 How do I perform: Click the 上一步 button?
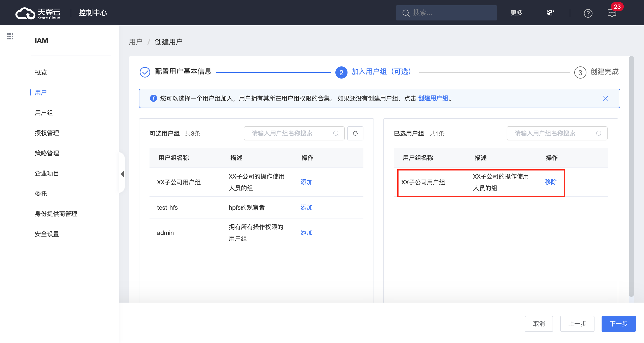coord(577,324)
